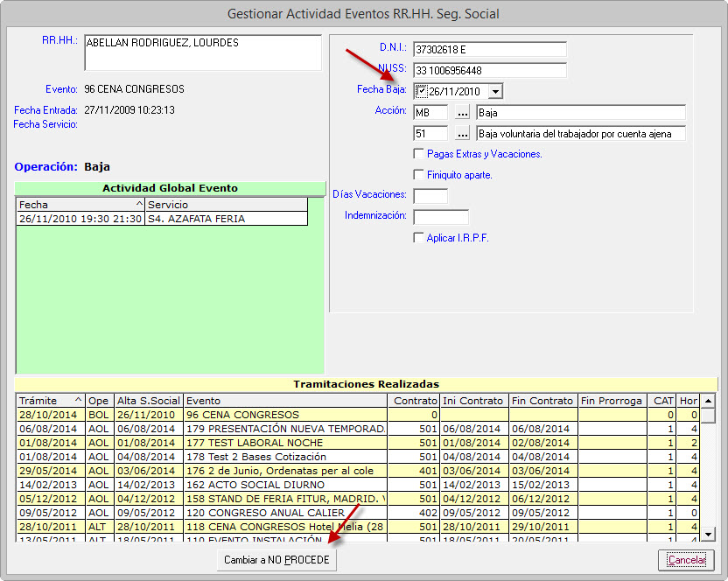This screenshot has width=728, height=581.
Task: Open the Acción MB lookup ellipsis button
Action: [x=462, y=113]
